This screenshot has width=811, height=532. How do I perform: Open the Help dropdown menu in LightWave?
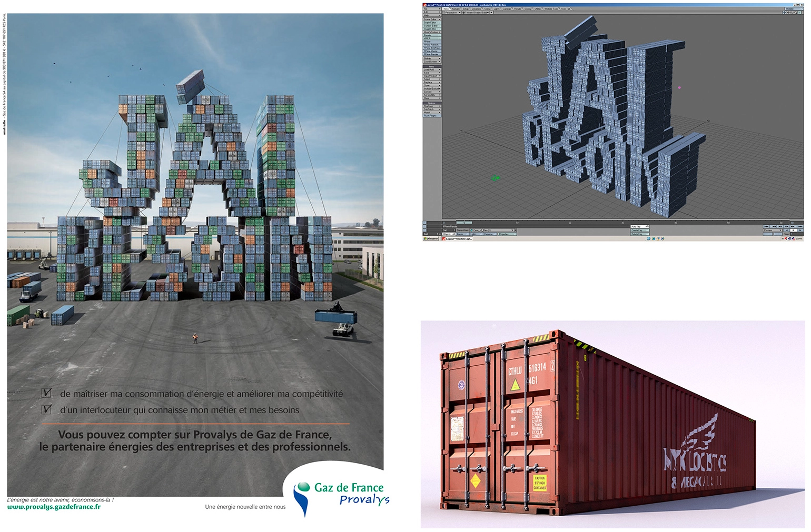pos(432,15)
